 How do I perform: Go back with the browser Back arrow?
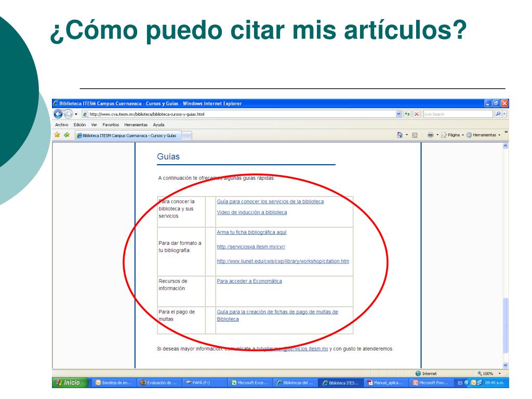[x=58, y=114]
